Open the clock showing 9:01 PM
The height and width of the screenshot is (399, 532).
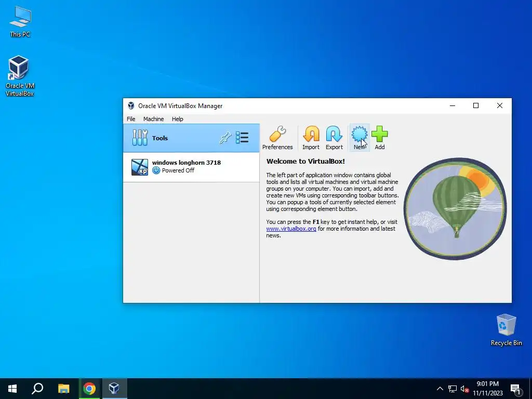487,389
